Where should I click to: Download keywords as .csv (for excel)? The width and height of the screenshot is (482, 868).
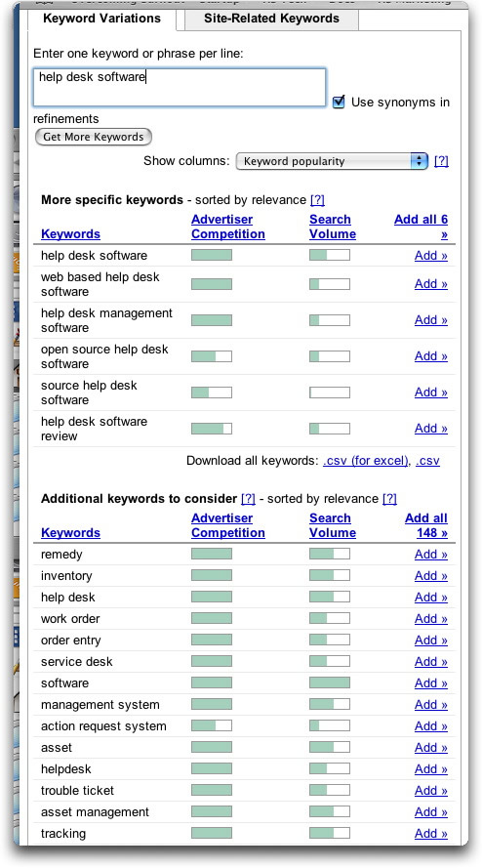[x=366, y=461]
